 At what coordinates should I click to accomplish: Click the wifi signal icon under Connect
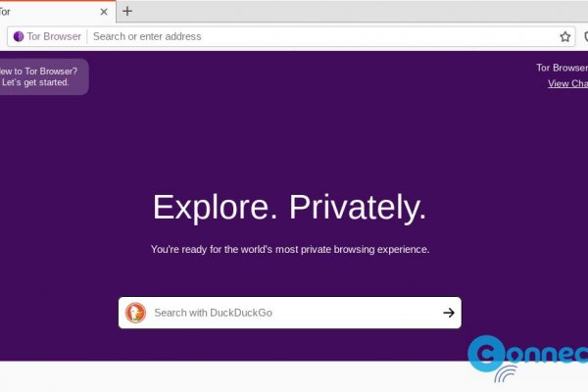pyautogui.click(x=505, y=376)
